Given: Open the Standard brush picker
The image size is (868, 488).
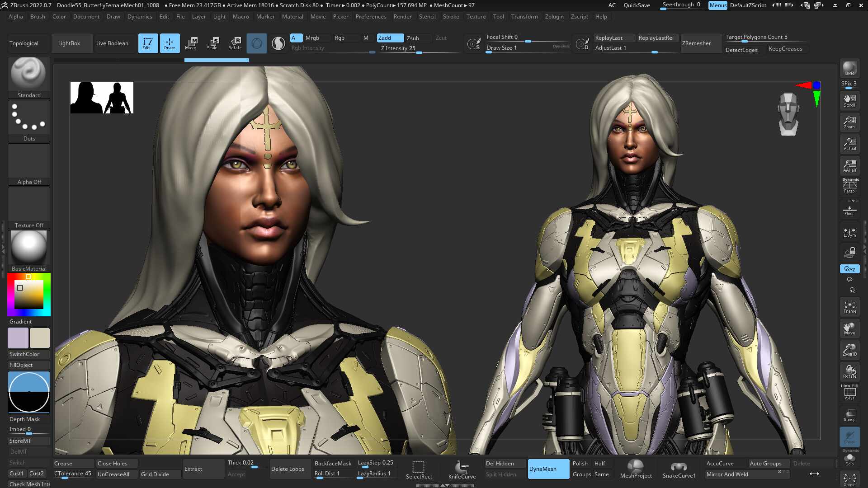Looking at the screenshot, I should tap(29, 77).
